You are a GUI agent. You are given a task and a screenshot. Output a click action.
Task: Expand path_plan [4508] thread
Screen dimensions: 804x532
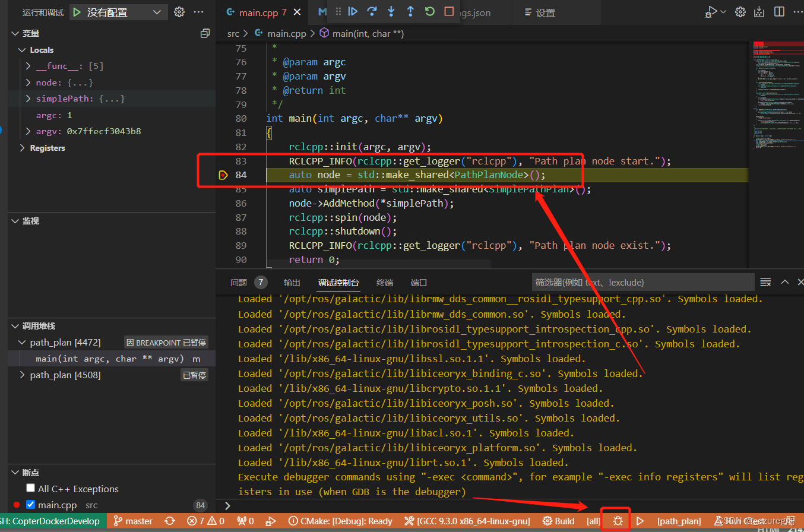[23, 375]
